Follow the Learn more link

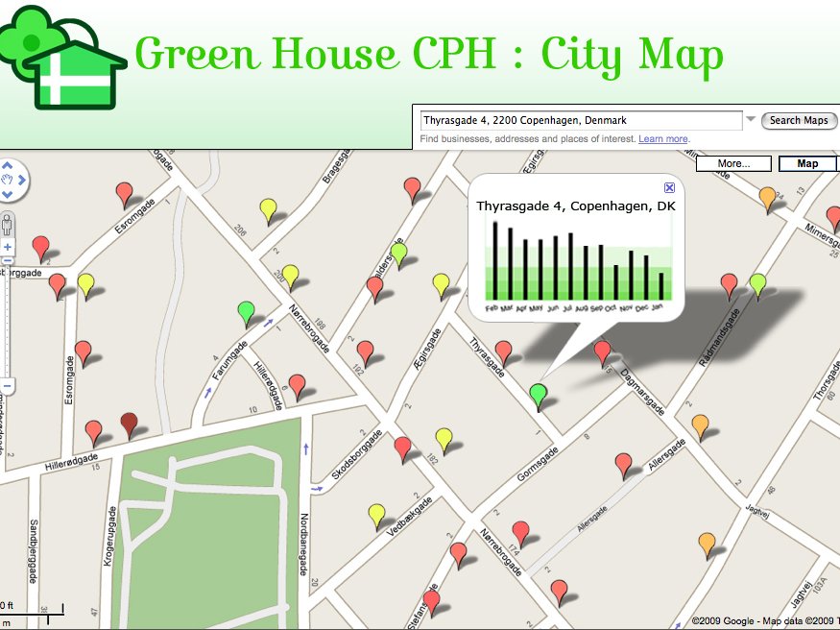point(663,138)
